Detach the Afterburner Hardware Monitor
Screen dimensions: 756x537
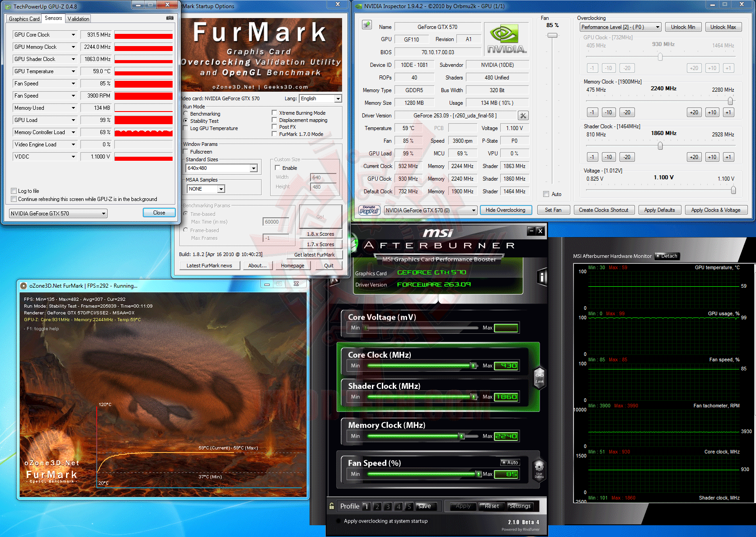667,256
